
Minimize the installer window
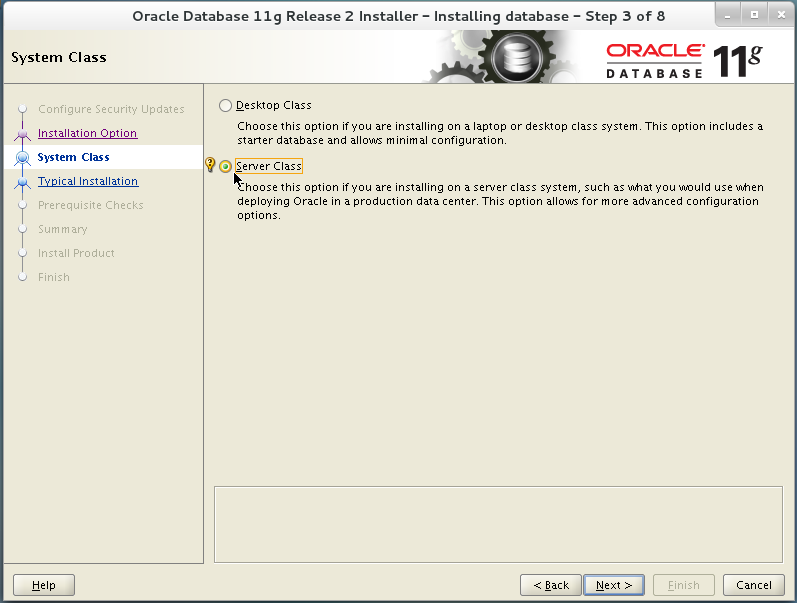coord(728,15)
